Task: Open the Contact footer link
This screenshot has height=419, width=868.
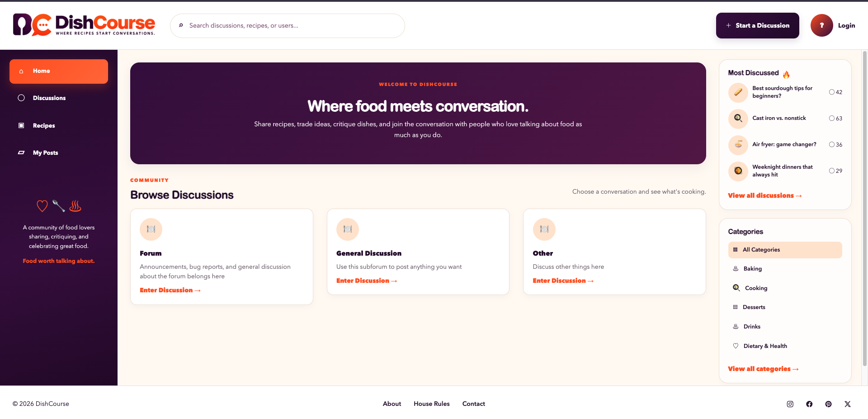Action: pyautogui.click(x=474, y=404)
